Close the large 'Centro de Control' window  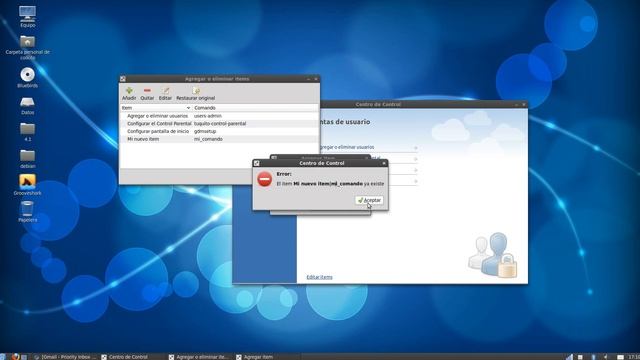(524, 104)
